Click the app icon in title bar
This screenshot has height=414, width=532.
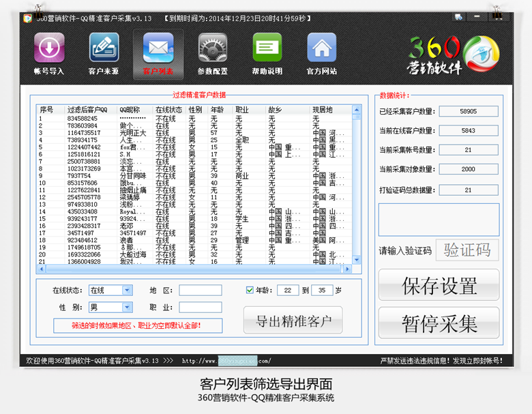coord(27,18)
